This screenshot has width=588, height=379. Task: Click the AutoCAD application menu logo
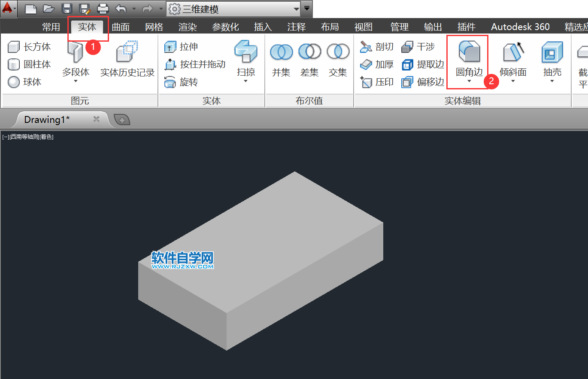click(9, 8)
